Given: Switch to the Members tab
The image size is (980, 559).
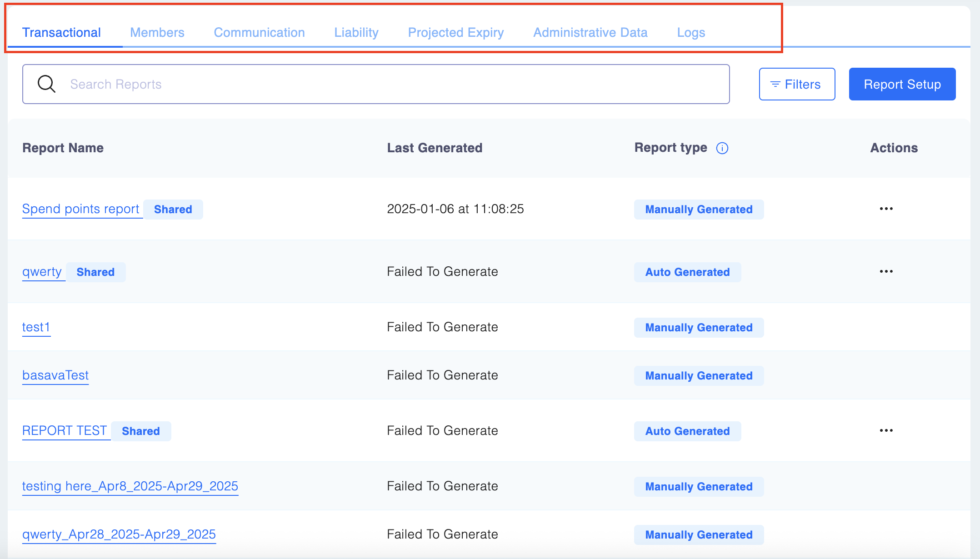Looking at the screenshot, I should coord(157,32).
